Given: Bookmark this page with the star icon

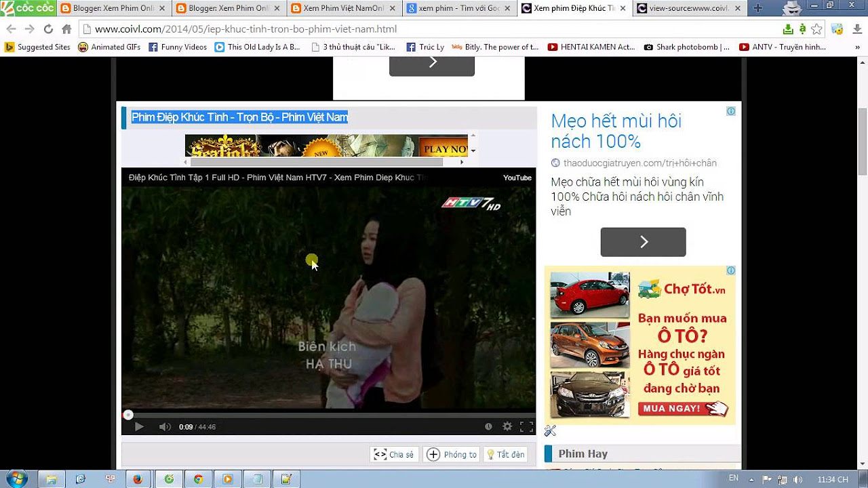Looking at the screenshot, I should [817, 29].
